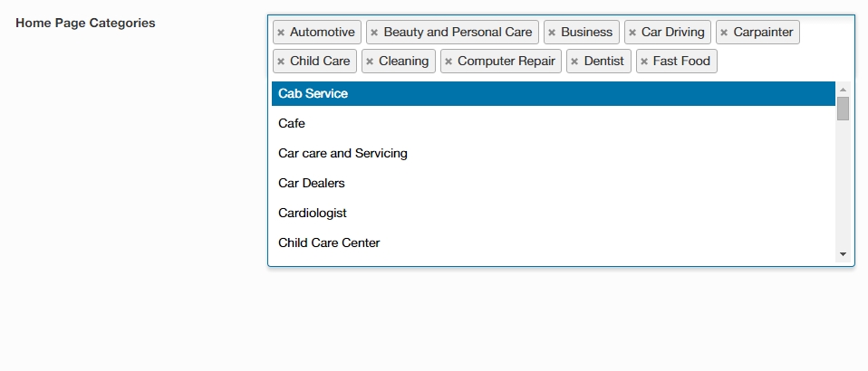Click the scrollbar thumb in dropdown
The image size is (868, 371).
click(x=843, y=109)
